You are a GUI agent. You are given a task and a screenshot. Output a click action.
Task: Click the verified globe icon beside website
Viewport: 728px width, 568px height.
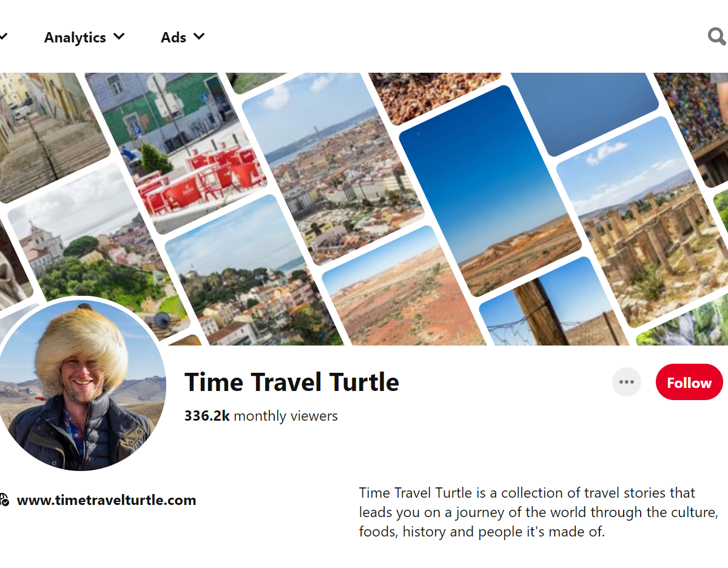(4, 500)
